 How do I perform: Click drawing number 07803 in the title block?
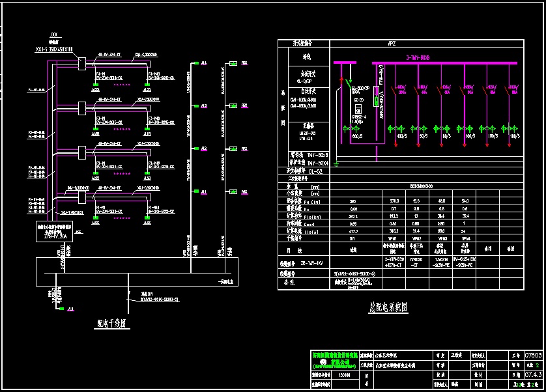(x=532, y=355)
